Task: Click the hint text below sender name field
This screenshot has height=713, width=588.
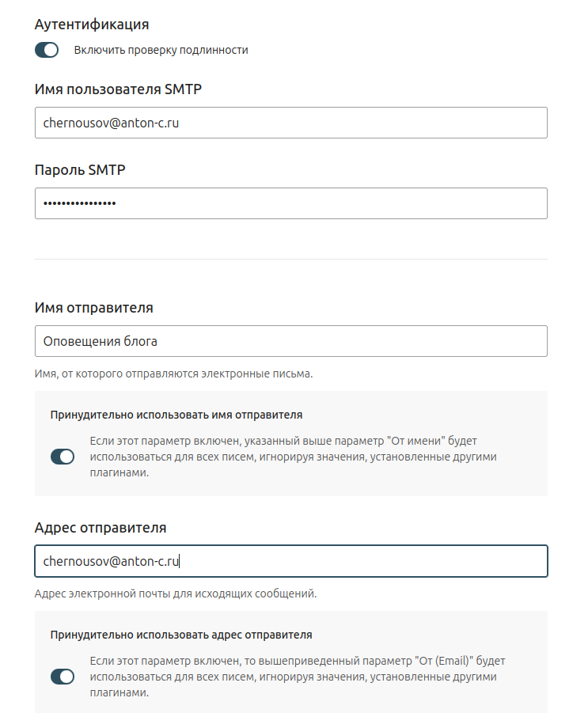Action: tap(174, 374)
